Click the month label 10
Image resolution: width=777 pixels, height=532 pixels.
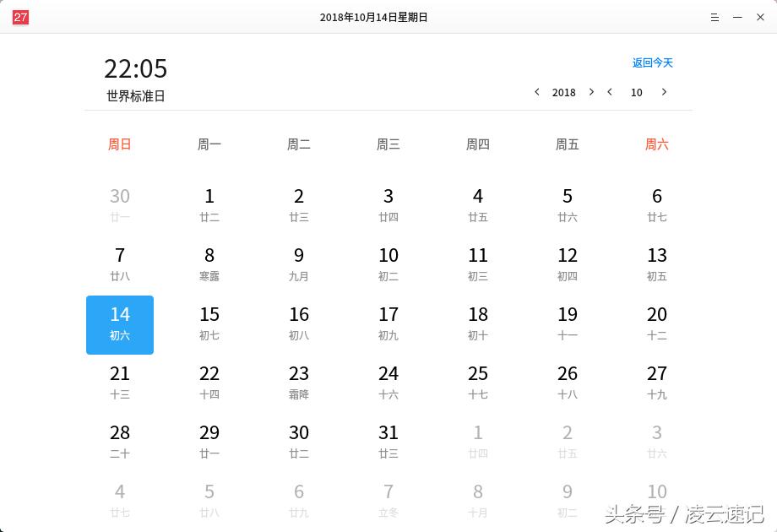(x=637, y=92)
